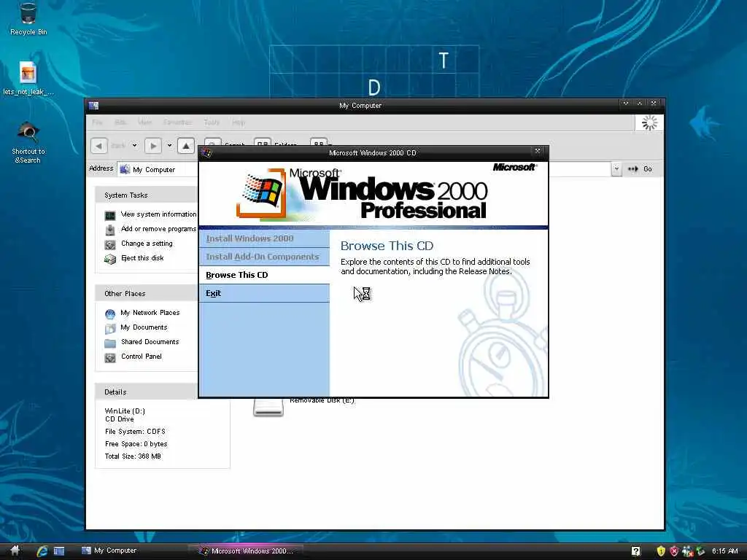The width and height of the screenshot is (747, 560).
Task: Close the Microsoft Windows 2000 CD dialog
Action: (538, 151)
